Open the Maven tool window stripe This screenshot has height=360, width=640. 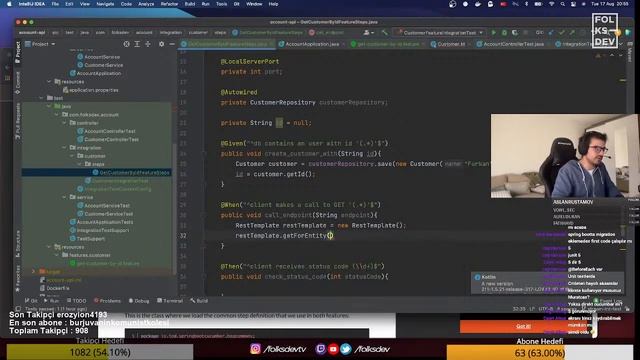[x=630, y=54]
